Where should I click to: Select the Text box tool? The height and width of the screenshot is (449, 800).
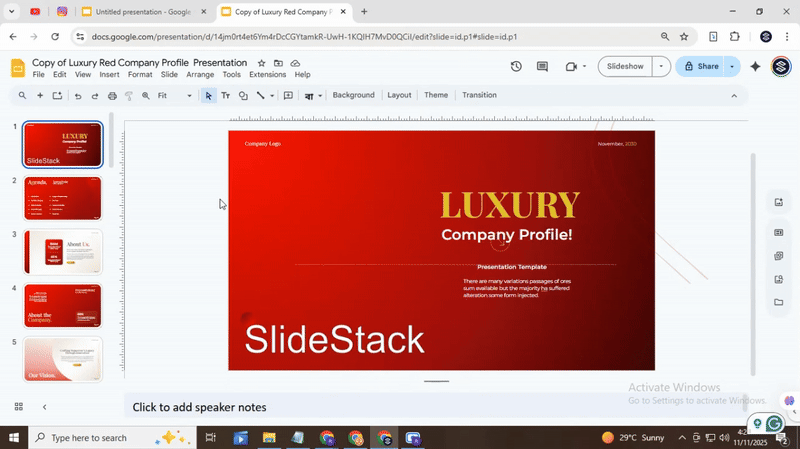[x=225, y=96]
